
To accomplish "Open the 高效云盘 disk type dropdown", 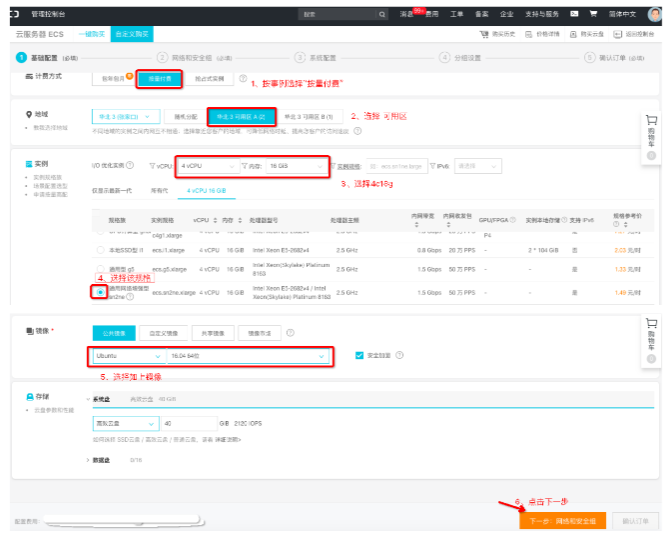I will (x=126, y=424).
